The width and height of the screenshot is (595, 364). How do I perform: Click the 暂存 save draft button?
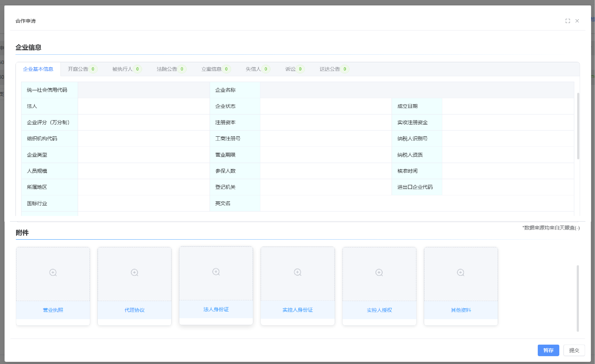click(548, 350)
